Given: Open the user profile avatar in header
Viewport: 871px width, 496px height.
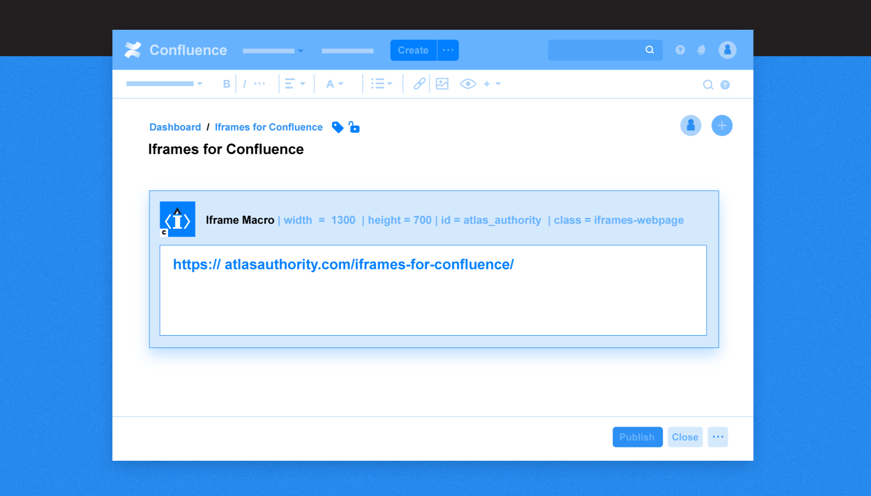Looking at the screenshot, I should tap(727, 50).
